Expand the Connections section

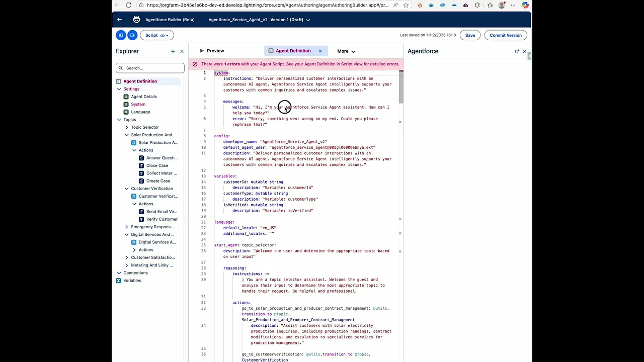(x=119, y=273)
